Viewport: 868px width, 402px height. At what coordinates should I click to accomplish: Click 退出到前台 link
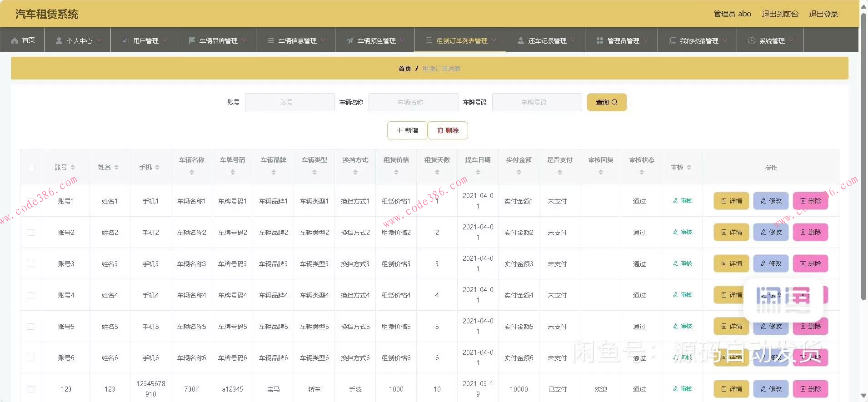[780, 14]
